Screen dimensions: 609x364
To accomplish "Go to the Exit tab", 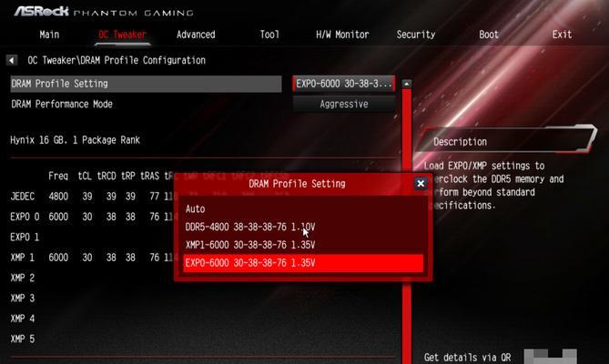I will (x=562, y=35).
